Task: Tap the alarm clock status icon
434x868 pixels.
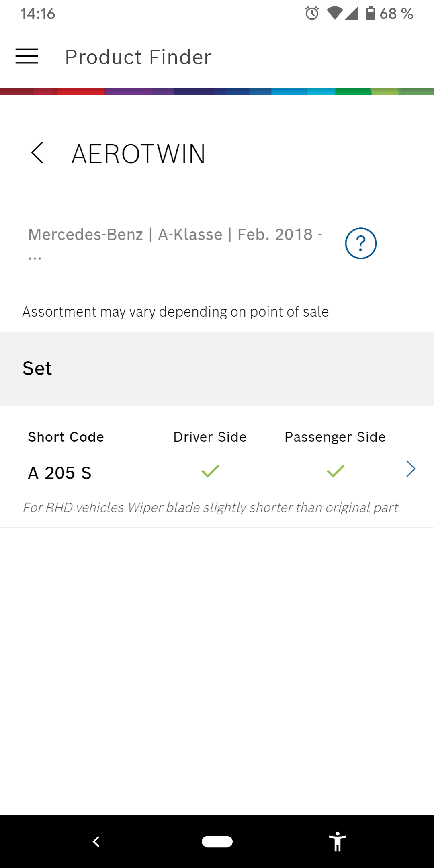Action: point(312,14)
